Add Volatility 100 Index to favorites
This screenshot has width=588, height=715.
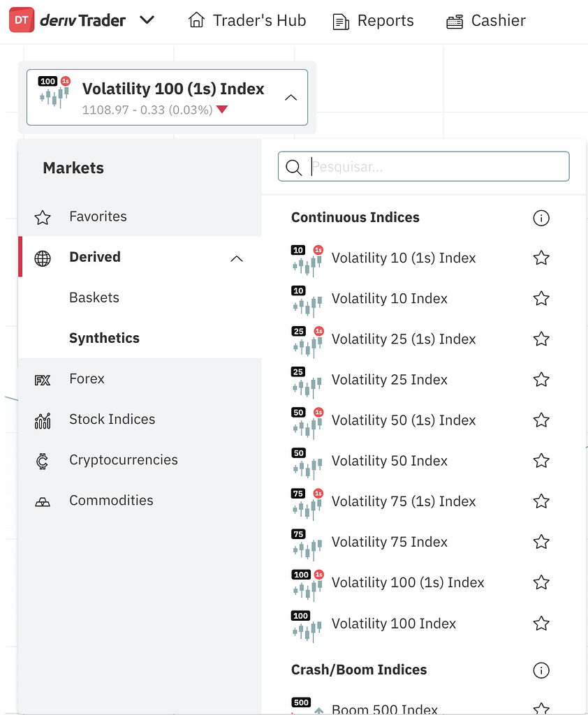tap(541, 624)
